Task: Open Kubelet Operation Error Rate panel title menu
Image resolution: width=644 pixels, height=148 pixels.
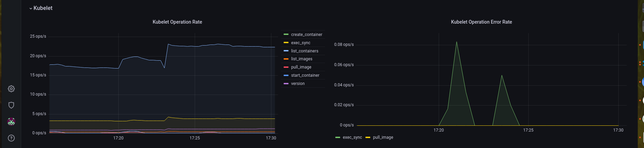Action: point(481,22)
